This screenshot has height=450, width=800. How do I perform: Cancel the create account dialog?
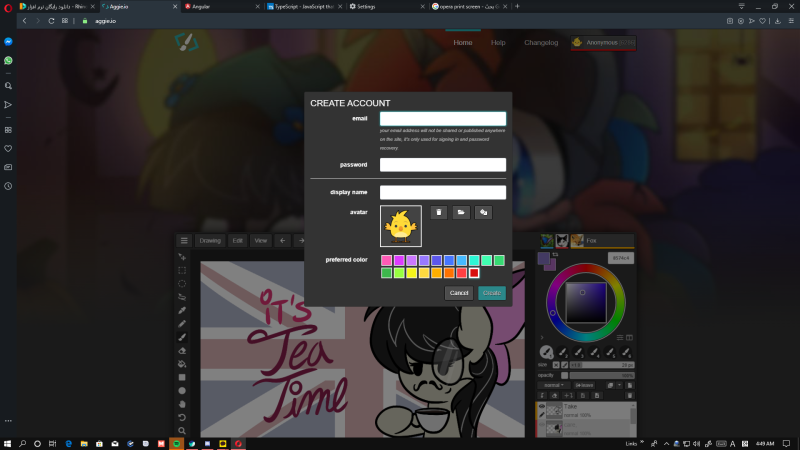pyautogui.click(x=459, y=293)
